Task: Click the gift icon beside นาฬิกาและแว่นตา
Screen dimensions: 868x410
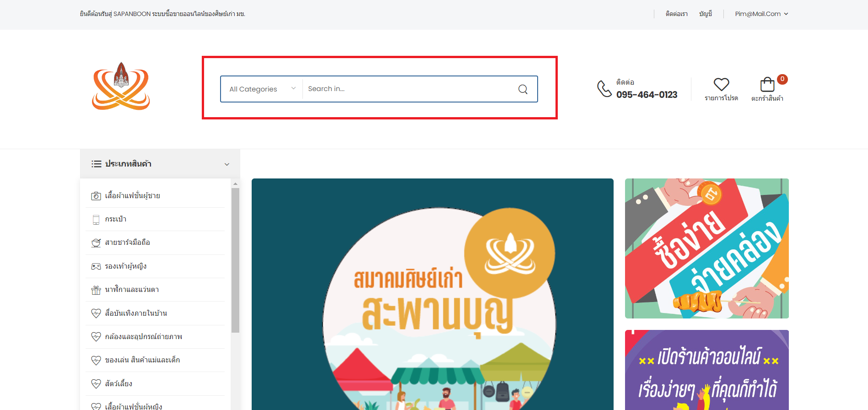Action: (96, 290)
